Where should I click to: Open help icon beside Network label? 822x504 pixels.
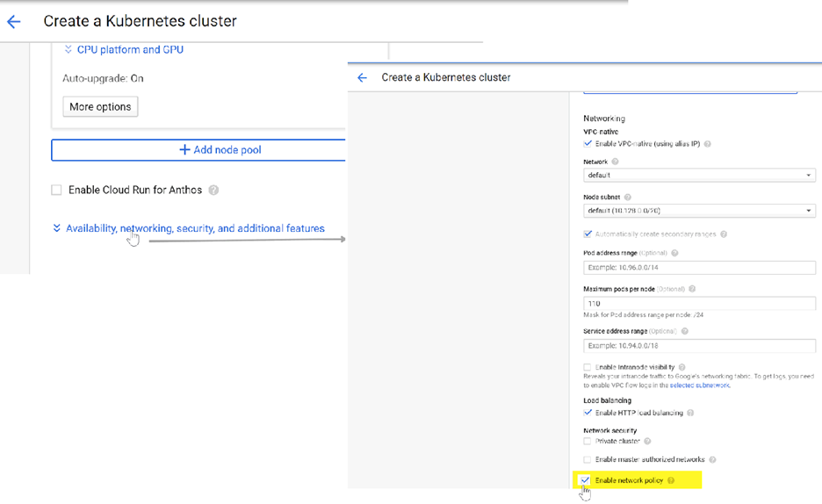[x=615, y=162]
